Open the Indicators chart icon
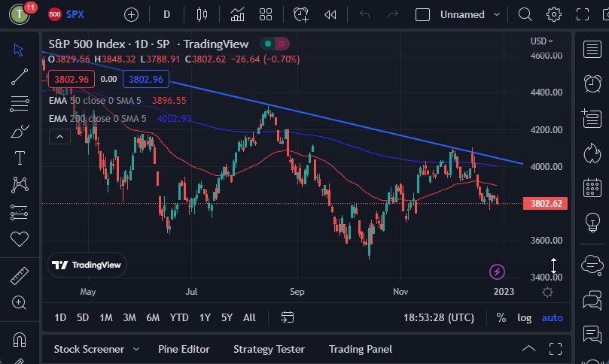The height and width of the screenshot is (364, 609). (x=237, y=14)
